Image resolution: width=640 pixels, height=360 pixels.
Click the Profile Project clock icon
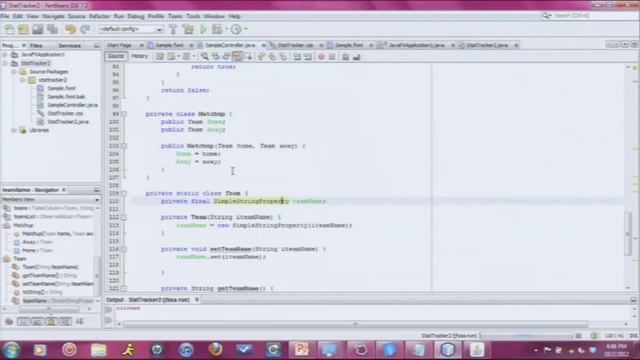tap(236, 29)
